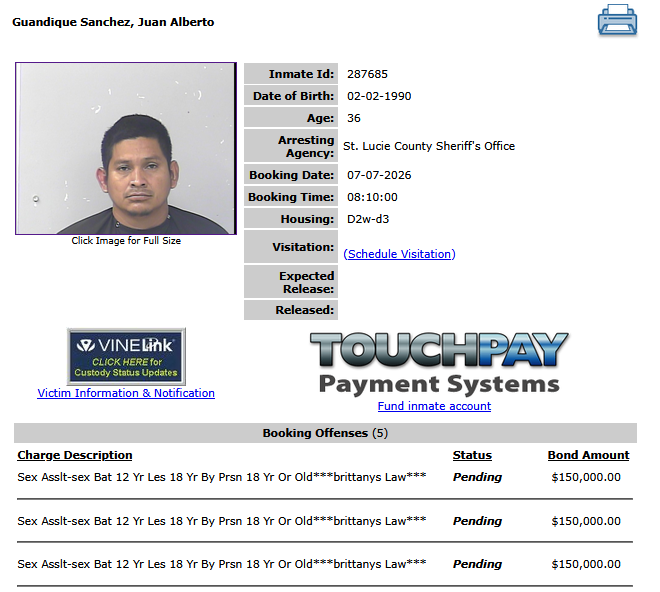The width and height of the screenshot is (660, 592).
Task: Click the Released: label cell
Action: click(x=291, y=310)
